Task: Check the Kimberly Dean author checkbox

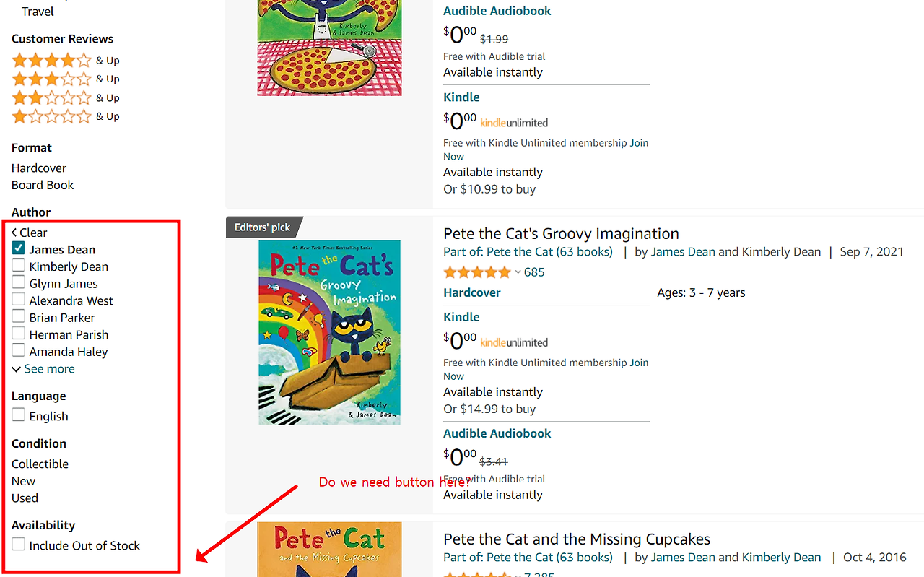Action: pos(19,266)
